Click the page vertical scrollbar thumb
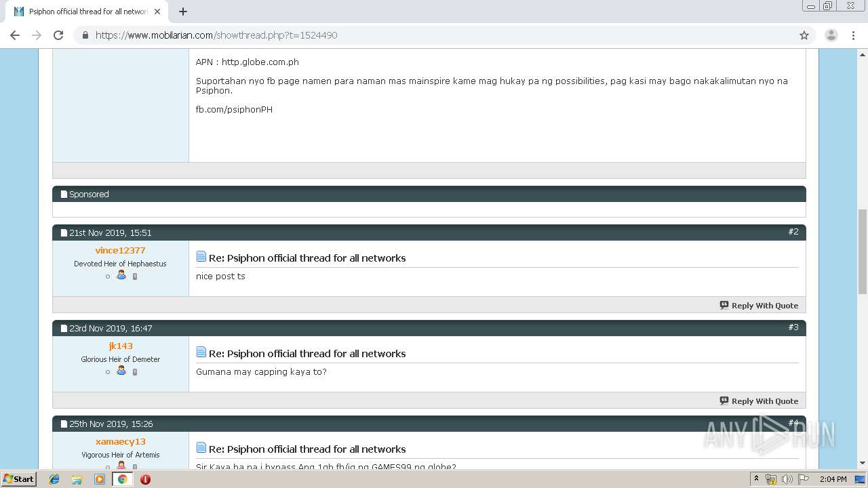Viewport: 868px width, 488px height. [x=863, y=251]
